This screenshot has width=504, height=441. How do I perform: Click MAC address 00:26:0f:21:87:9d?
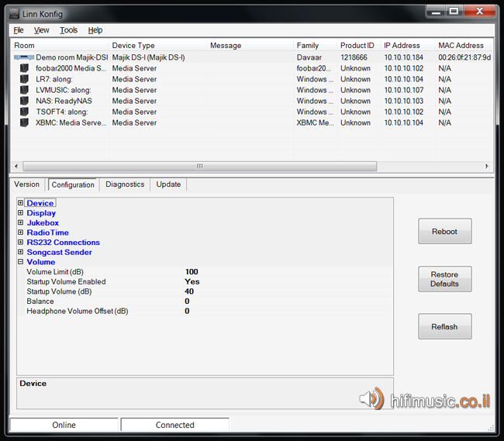point(464,57)
